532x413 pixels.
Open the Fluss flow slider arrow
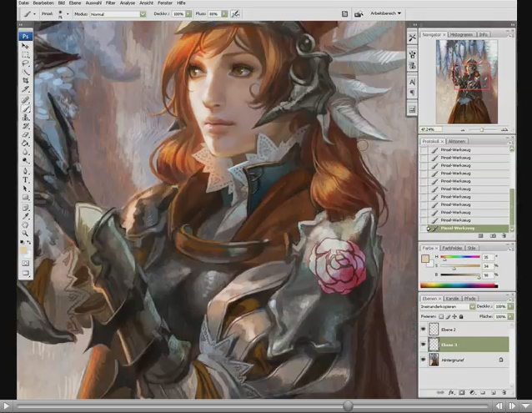tap(224, 14)
